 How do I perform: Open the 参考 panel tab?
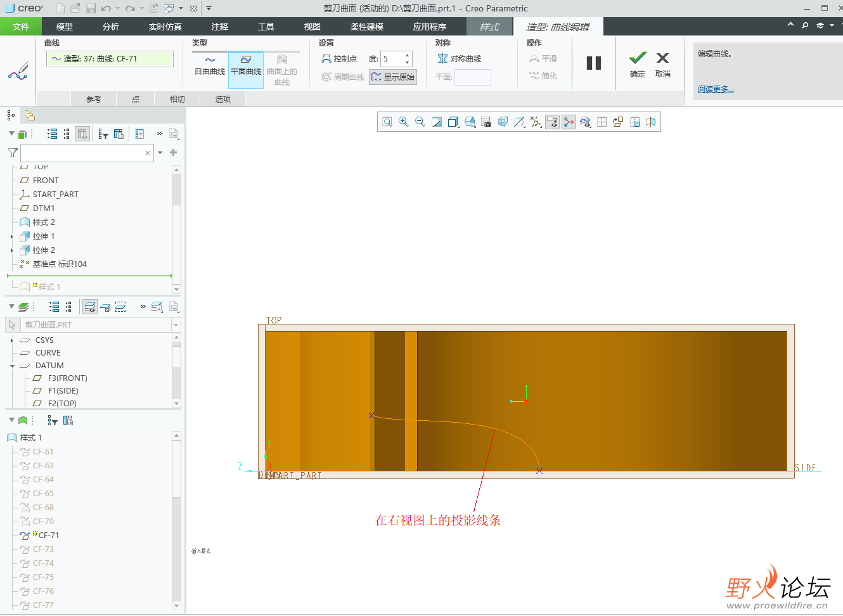(94, 99)
